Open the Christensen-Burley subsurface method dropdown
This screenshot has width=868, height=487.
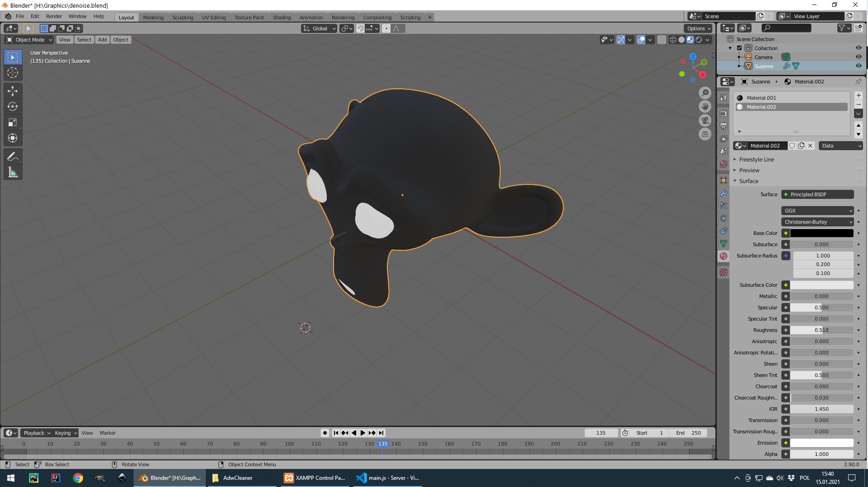(817, 222)
